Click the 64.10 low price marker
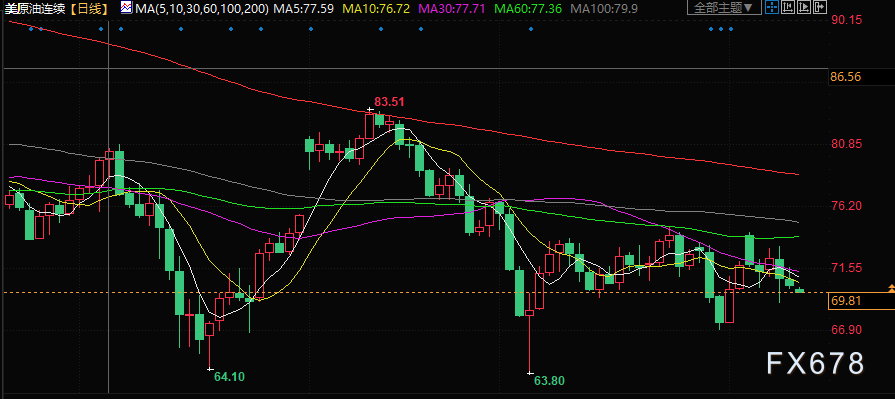The height and width of the screenshot is (399, 895). click(x=229, y=376)
